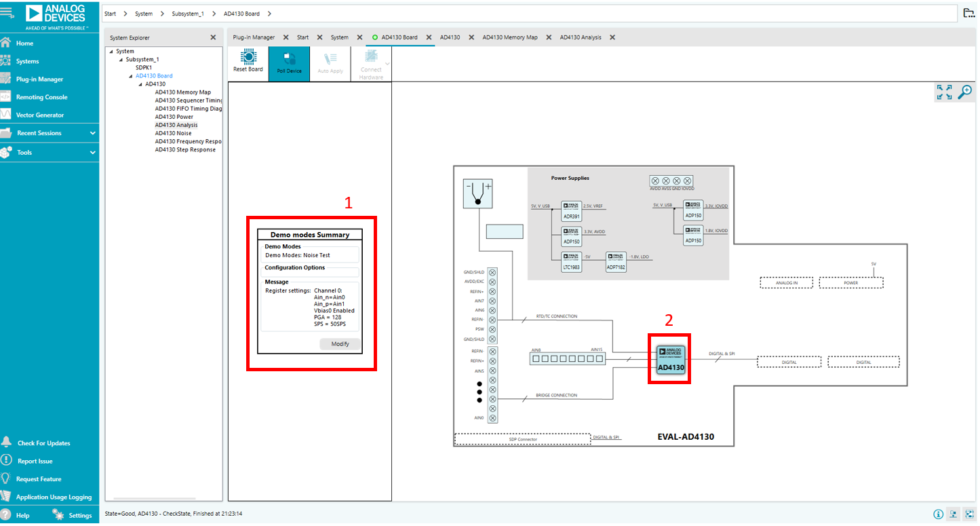Select AD4130 Memory Map in the tree
The image size is (980, 526).
(182, 92)
